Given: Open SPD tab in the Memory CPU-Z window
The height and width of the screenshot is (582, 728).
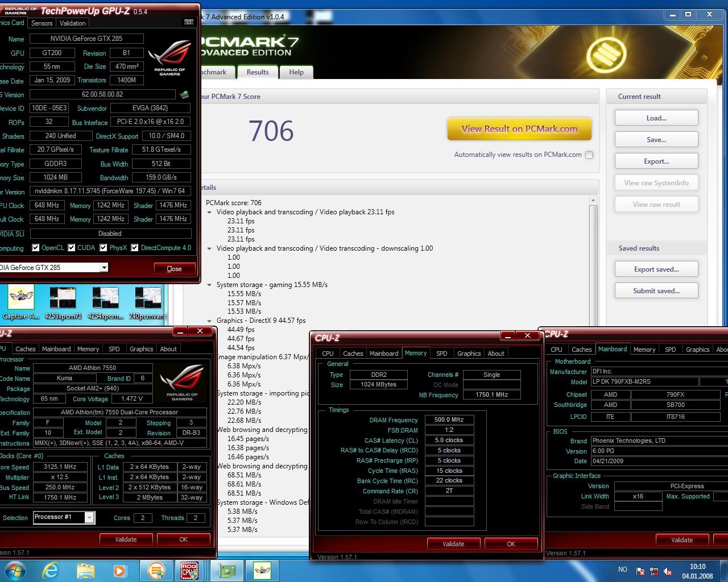Looking at the screenshot, I should pyautogui.click(x=442, y=354).
